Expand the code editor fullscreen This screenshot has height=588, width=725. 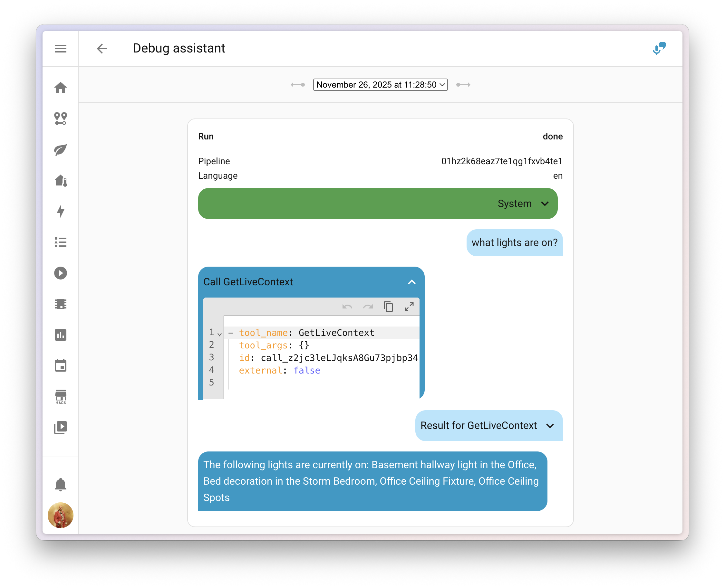[409, 306]
